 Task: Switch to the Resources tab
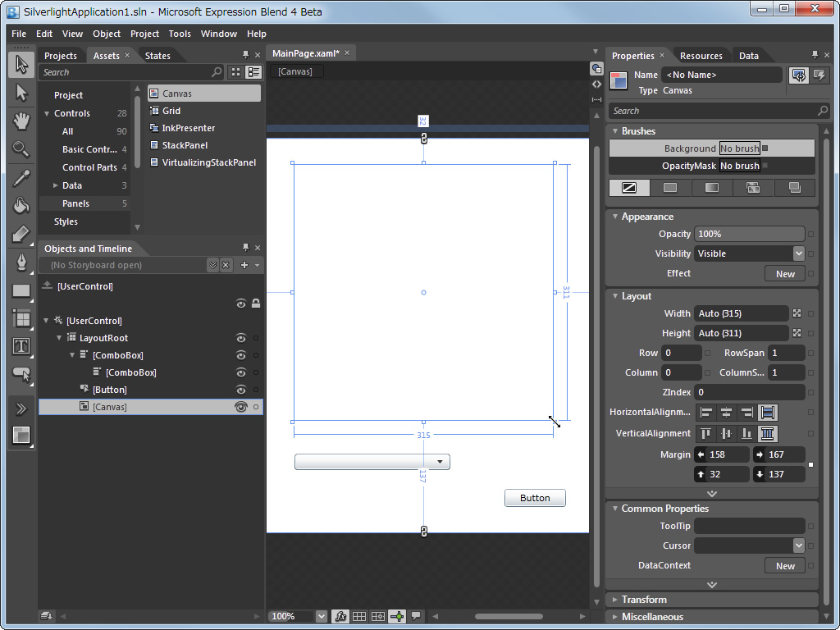click(x=701, y=55)
